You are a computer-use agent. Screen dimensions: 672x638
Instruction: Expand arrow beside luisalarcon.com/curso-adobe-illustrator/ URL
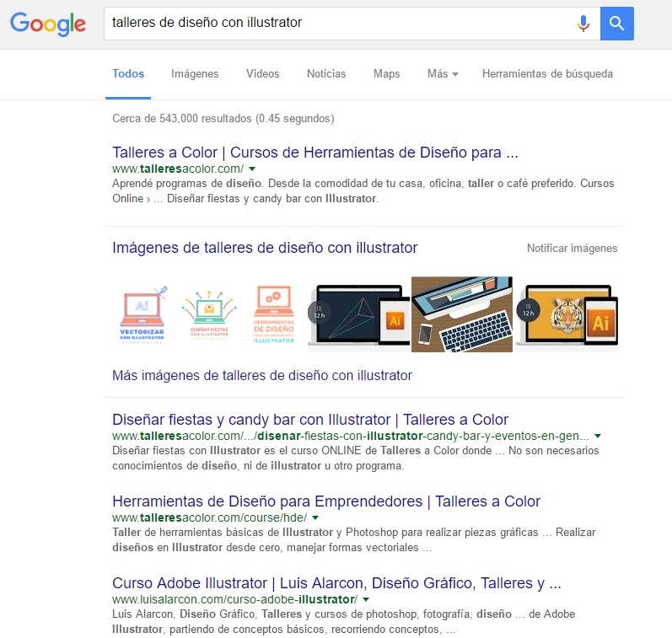[366, 600]
